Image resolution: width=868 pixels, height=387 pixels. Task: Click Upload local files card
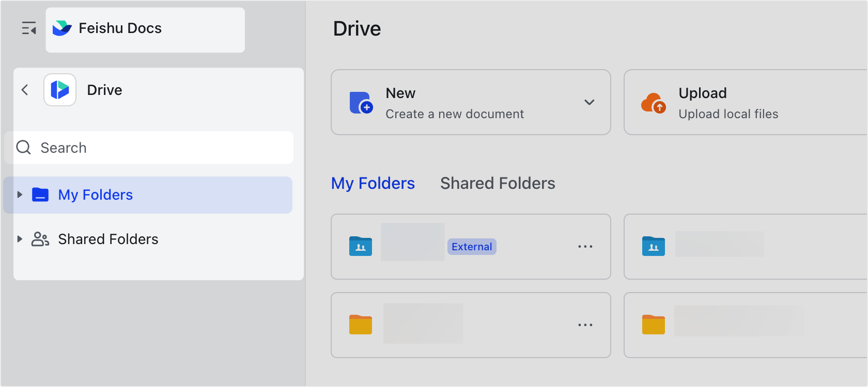coord(746,102)
